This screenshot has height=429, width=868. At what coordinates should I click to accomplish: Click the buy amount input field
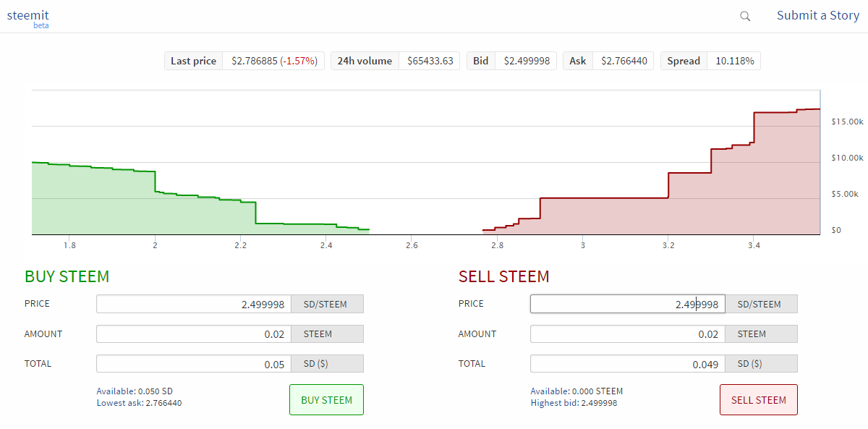(194, 334)
